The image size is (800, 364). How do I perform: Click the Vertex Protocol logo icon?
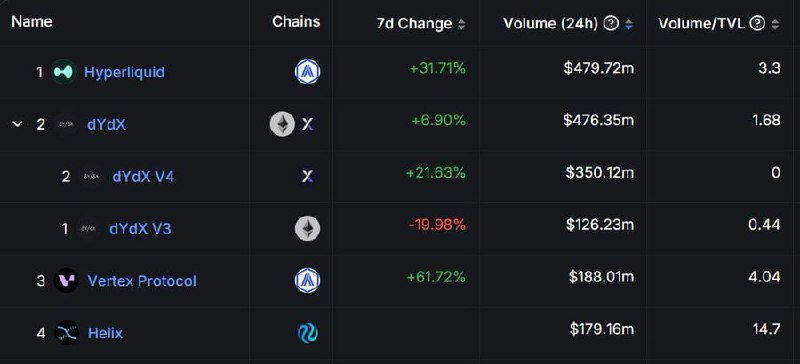pyautogui.click(x=66, y=280)
